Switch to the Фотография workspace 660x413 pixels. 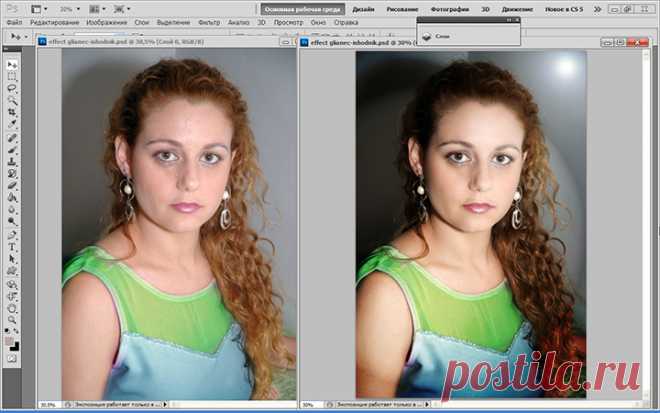[450, 8]
